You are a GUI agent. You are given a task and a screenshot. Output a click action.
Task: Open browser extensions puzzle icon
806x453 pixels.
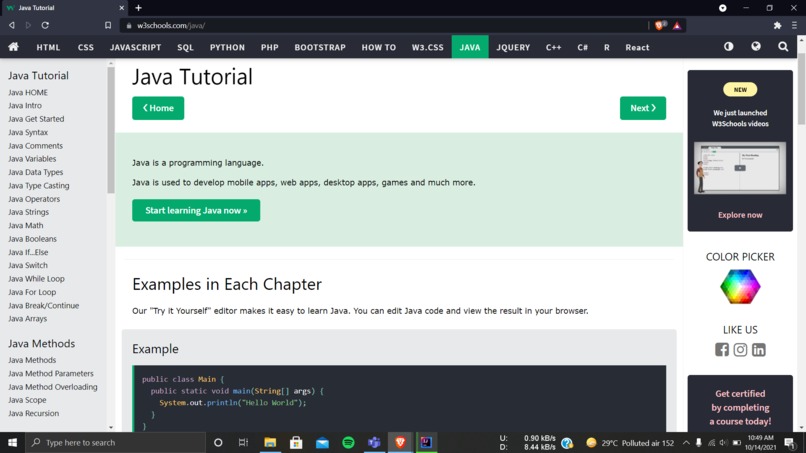777,25
